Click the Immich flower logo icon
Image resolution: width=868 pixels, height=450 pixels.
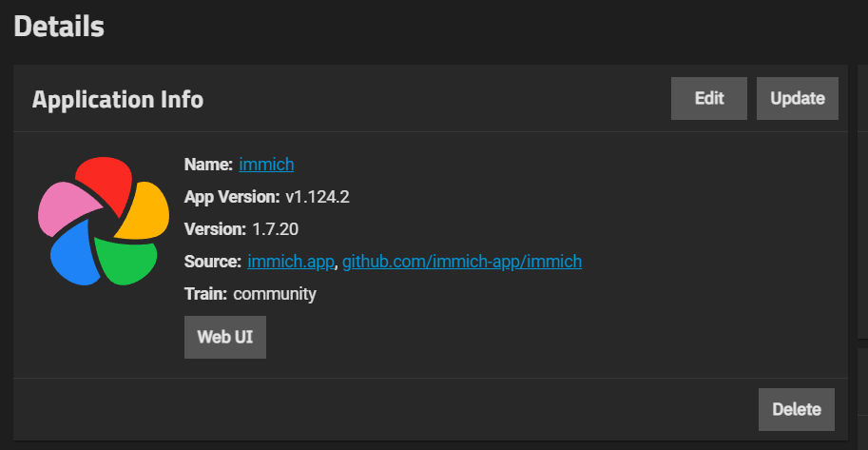click(104, 221)
